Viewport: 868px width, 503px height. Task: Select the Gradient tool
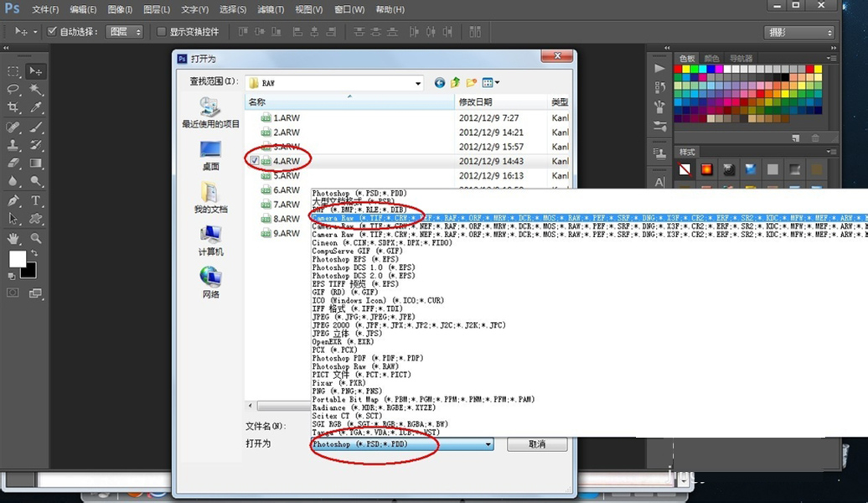36,163
